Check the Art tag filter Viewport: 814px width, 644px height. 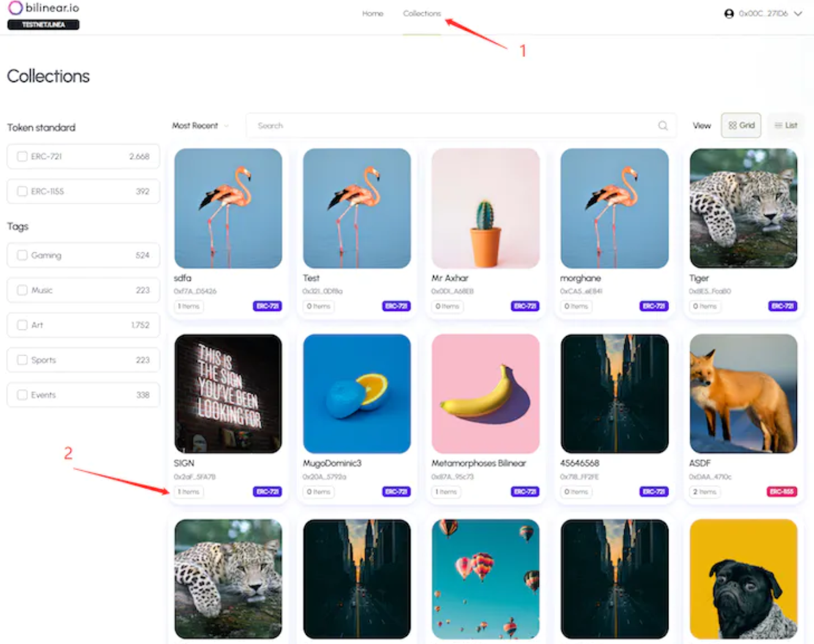coord(23,325)
